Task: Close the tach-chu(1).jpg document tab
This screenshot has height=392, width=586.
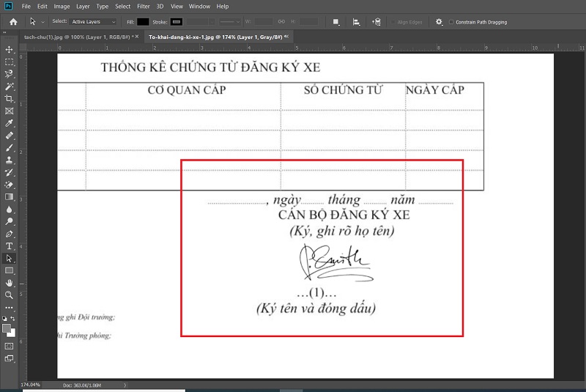Action: [x=137, y=37]
